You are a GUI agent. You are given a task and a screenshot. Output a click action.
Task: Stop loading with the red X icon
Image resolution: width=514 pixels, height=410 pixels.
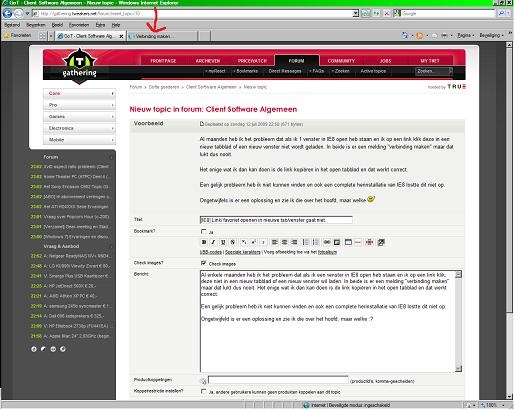pos(387,14)
